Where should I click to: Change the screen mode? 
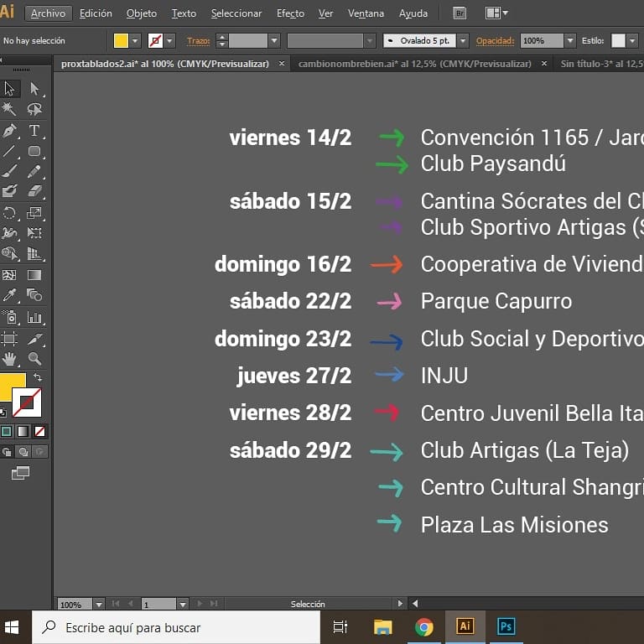(x=20, y=473)
